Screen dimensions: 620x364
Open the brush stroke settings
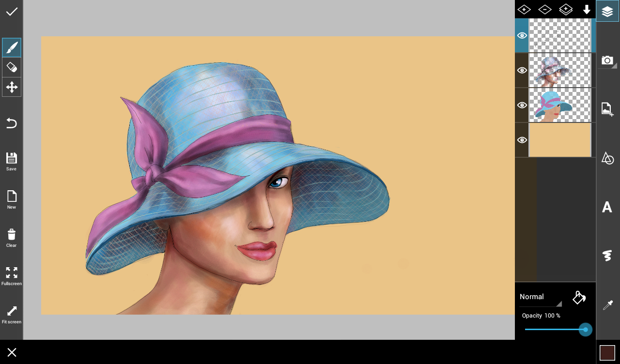tap(607, 256)
